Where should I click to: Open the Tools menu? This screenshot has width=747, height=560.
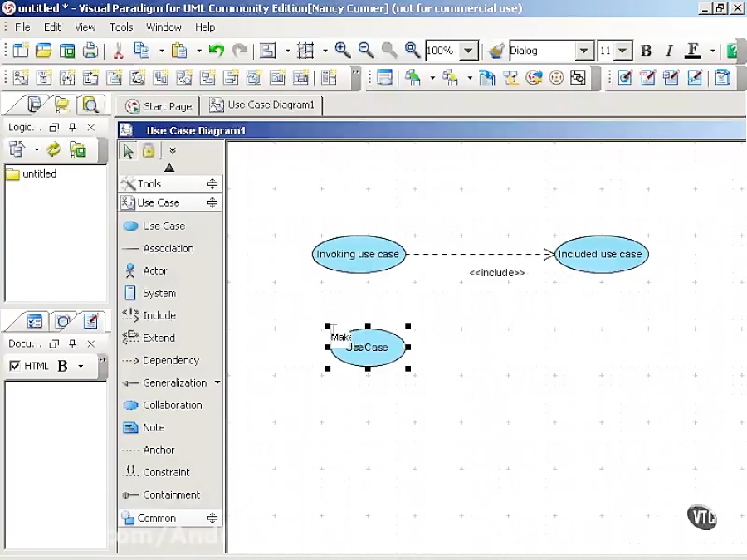[x=121, y=27]
